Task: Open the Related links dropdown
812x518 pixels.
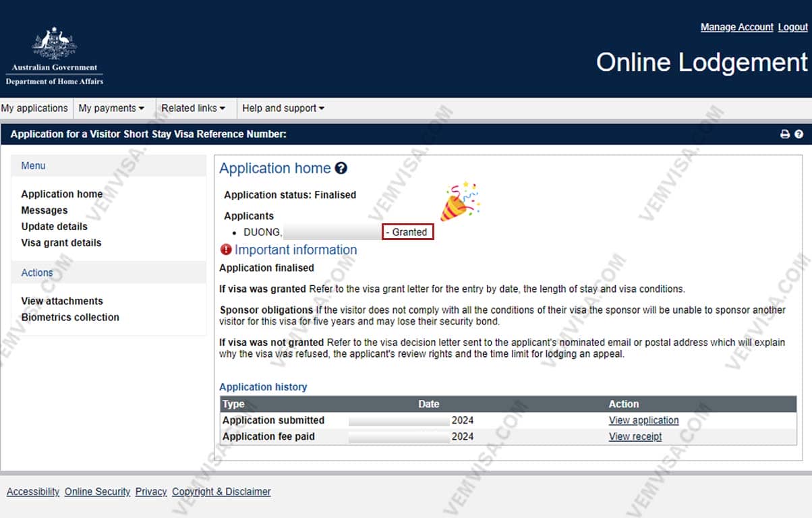Action: coord(193,108)
